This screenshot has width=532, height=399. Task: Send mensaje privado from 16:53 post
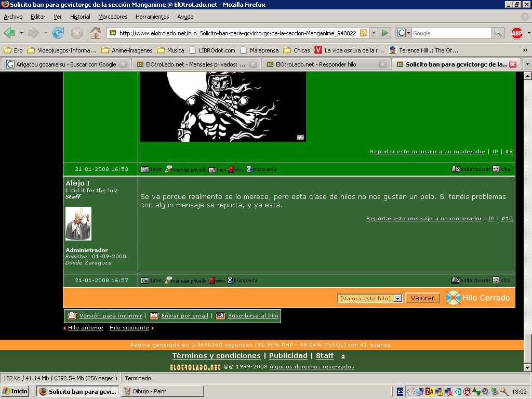tap(185, 169)
